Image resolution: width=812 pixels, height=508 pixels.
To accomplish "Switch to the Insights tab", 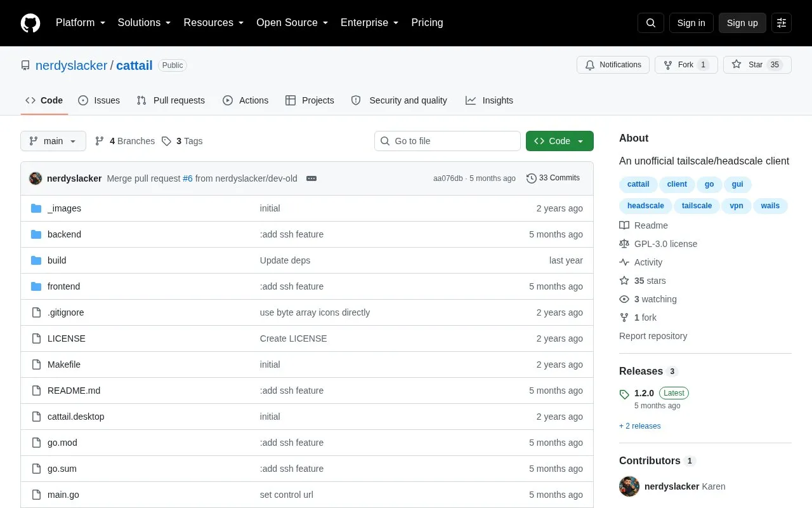I will point(489,100).
